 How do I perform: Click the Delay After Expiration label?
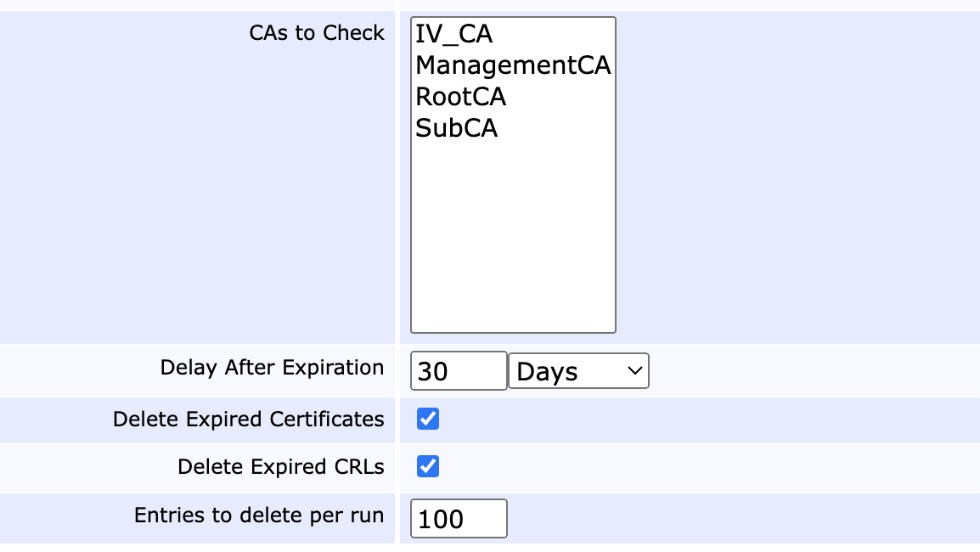[x=272, y=368]
